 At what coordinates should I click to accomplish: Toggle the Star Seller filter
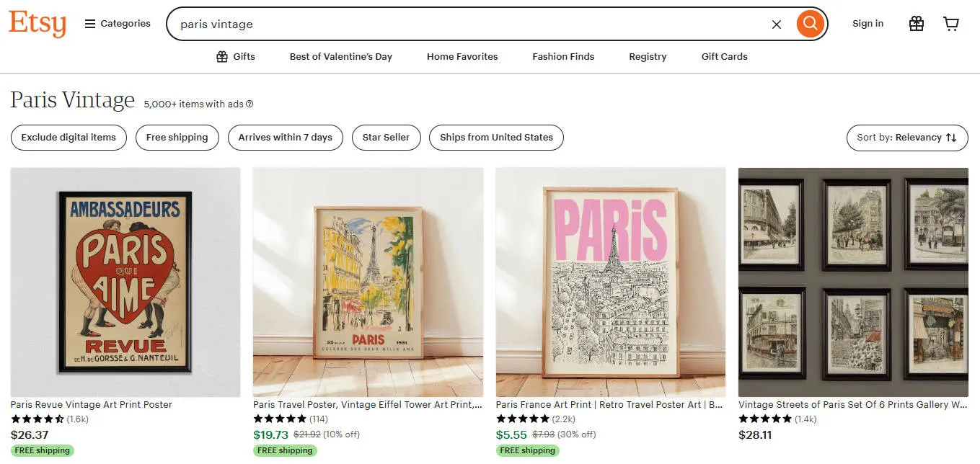coord(386,138)
